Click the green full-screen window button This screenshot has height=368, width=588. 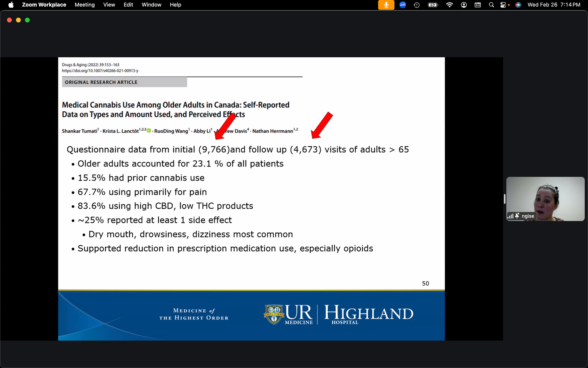tap(27, 20)
